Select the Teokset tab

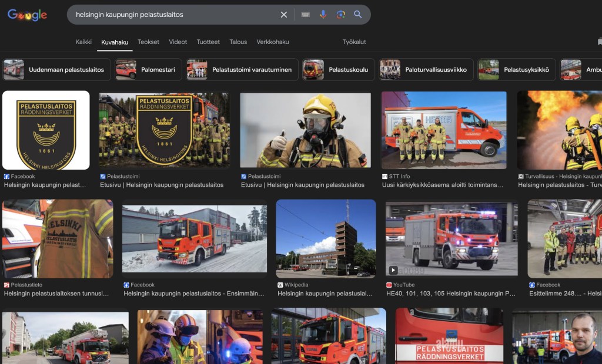click(148, 42)
